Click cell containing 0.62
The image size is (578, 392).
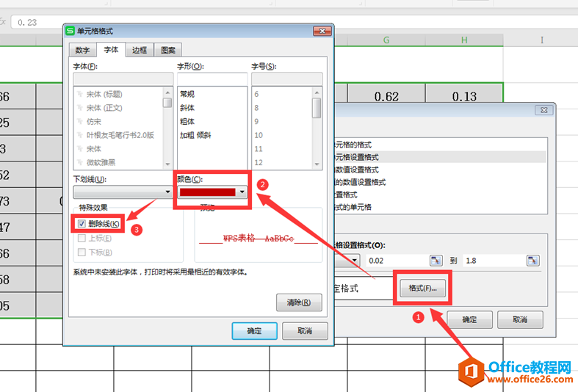click(386, 96)
